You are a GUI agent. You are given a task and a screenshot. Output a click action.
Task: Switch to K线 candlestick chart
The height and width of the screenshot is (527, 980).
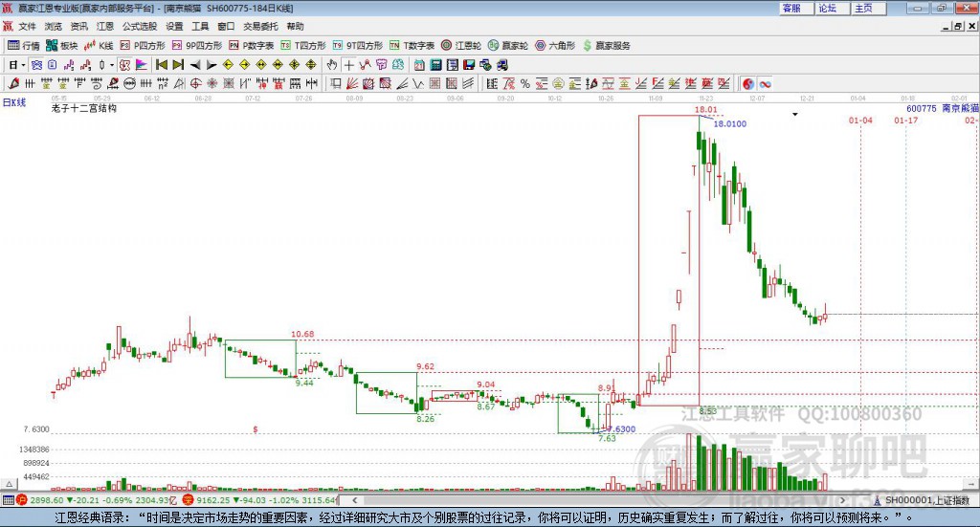click(99, 46)
